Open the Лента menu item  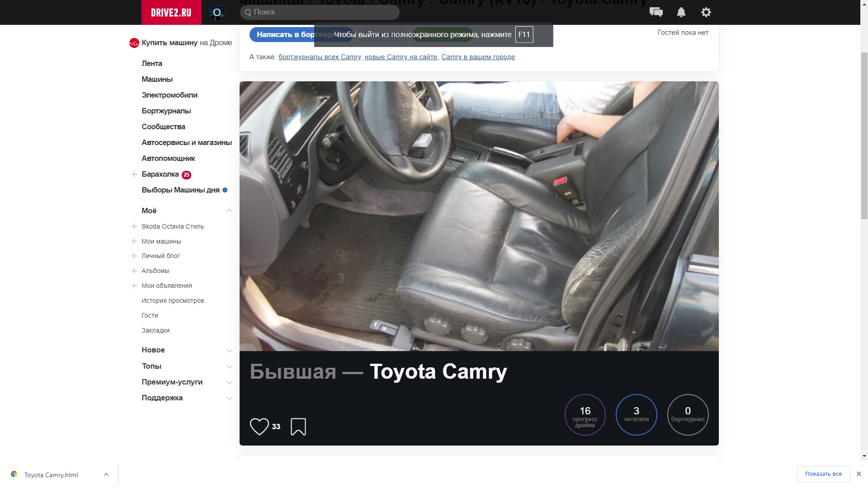point(152,63)
